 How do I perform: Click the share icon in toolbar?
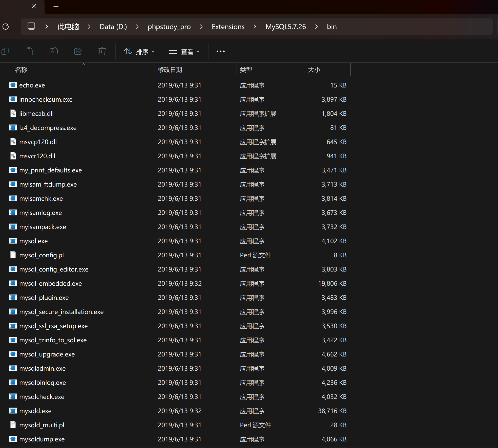click(x=78, y=52)
